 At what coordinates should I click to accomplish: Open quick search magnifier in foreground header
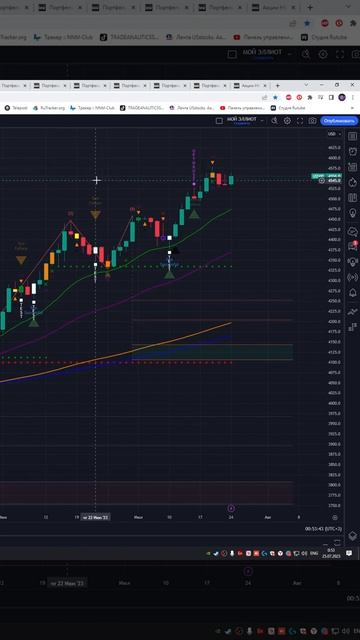pyautogui.click(x=274, y=120)
